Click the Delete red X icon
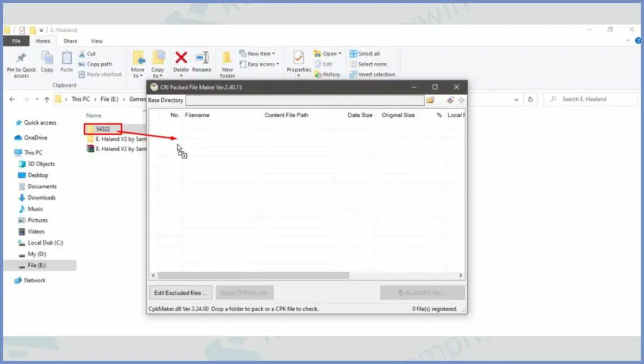 point(181,58)
